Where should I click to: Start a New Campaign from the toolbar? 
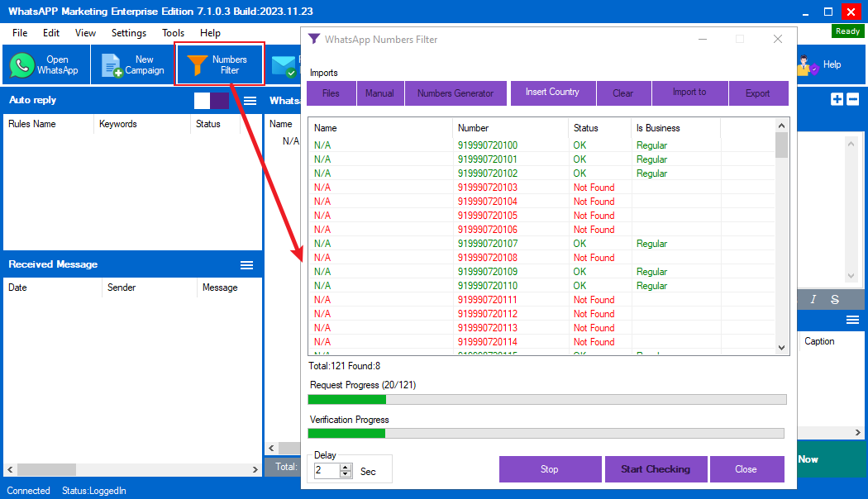pos(133,65)
